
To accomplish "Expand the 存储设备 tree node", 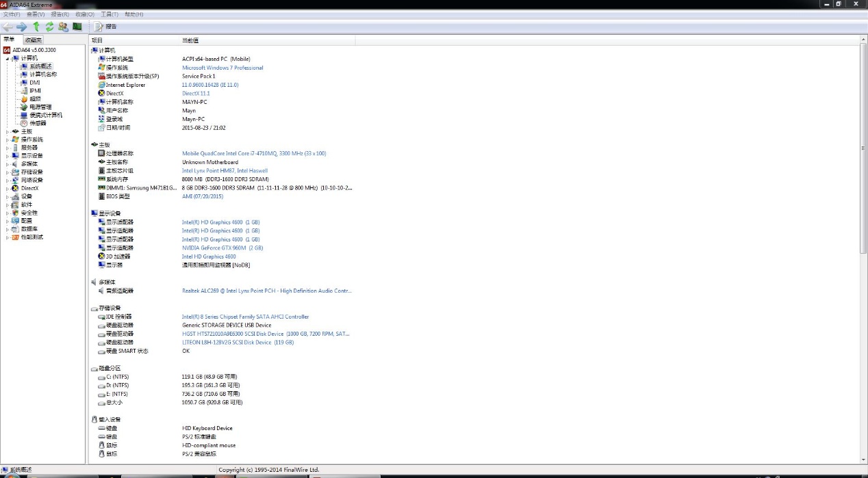I will click(x=8, y=172).
